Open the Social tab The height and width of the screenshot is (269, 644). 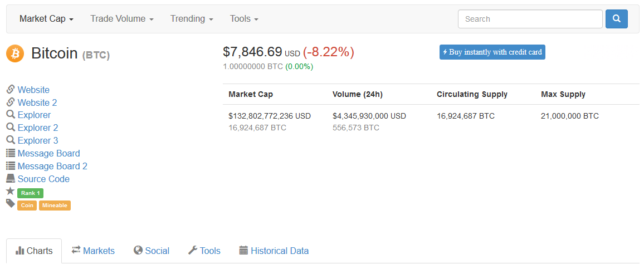click(152, 251)
